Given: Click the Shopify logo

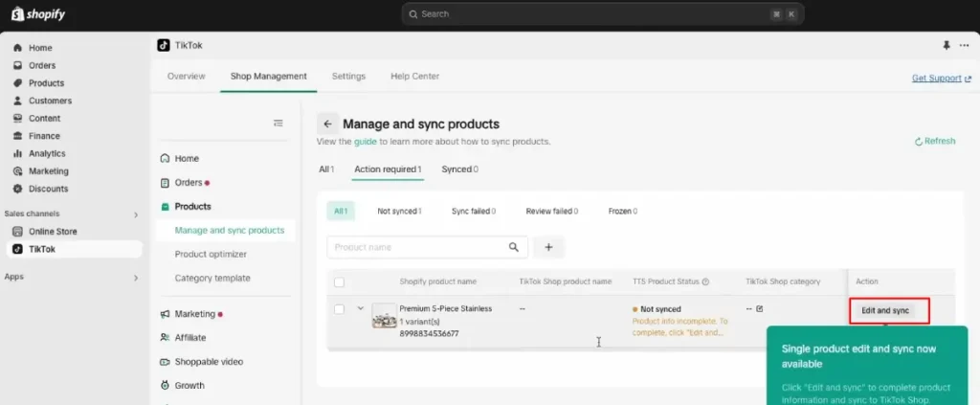Looking at the screenshot, I should 38,13.
